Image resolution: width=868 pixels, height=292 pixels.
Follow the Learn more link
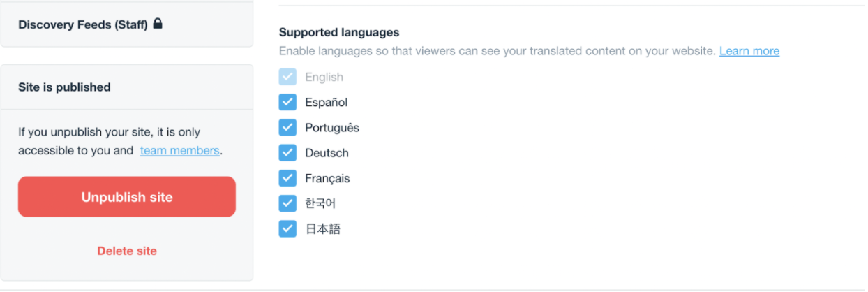[x=749, y=51]
